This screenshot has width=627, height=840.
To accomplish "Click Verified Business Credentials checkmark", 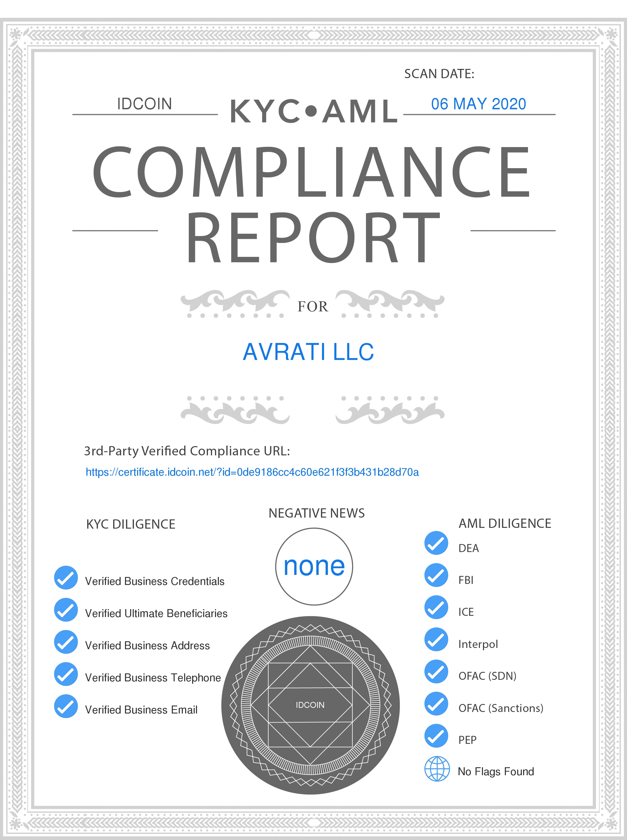I will (x=66, y=577).
